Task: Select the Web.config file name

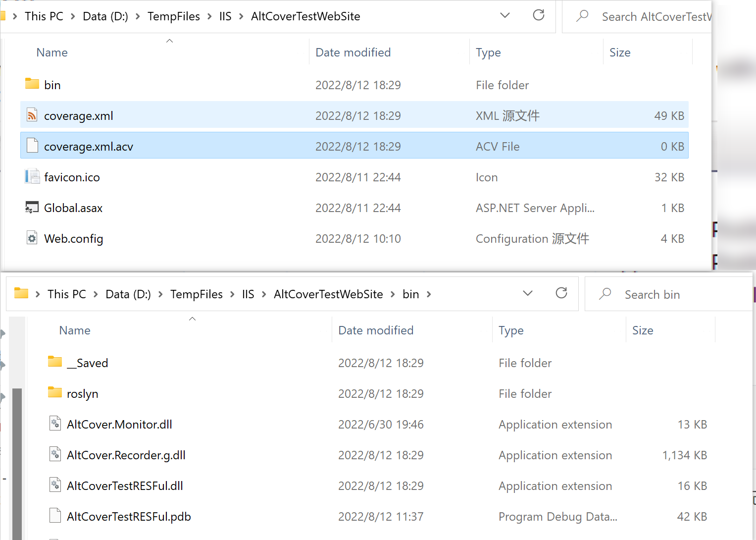Action: (x=74, y=239)
